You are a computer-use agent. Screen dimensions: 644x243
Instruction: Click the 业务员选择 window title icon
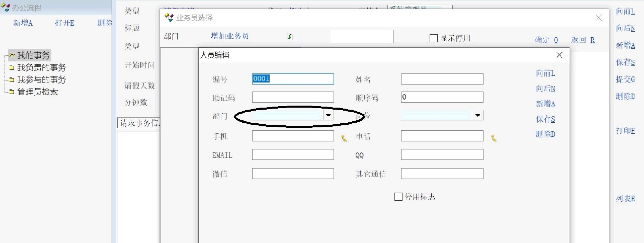click(x=169, y=18)
